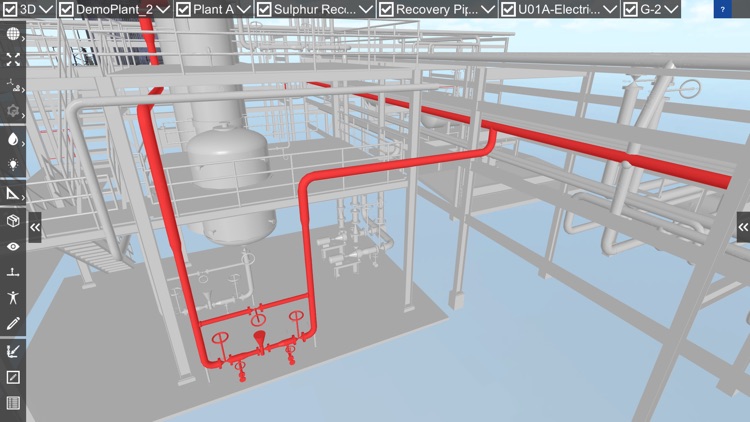Toggle the Recovery Piping checkbox
The image size is (750, 422).
coord(386,9)
